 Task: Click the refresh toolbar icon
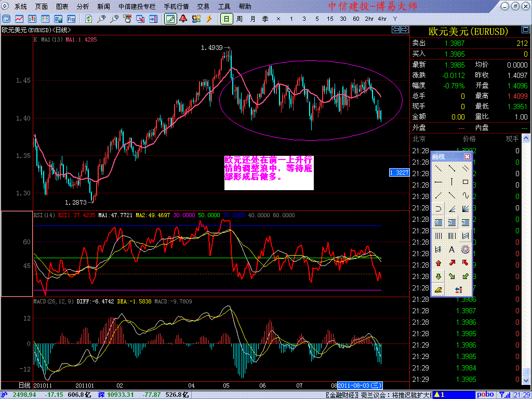point(88,19)
